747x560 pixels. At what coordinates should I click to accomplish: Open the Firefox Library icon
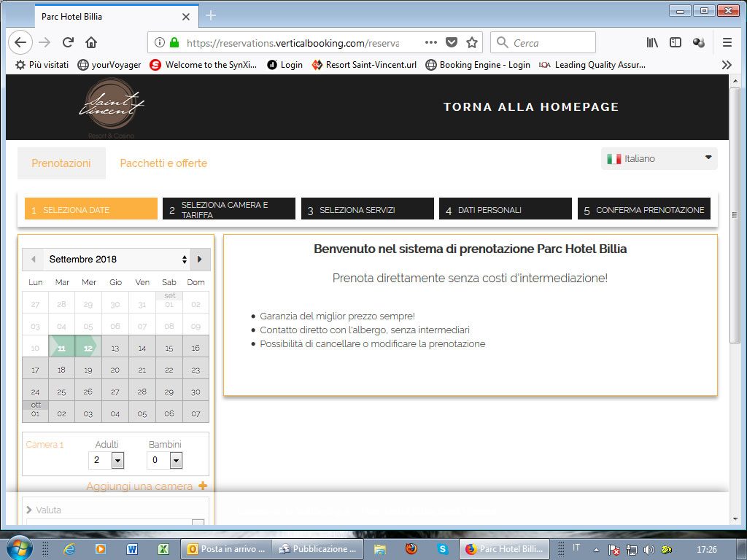point(652,42)
